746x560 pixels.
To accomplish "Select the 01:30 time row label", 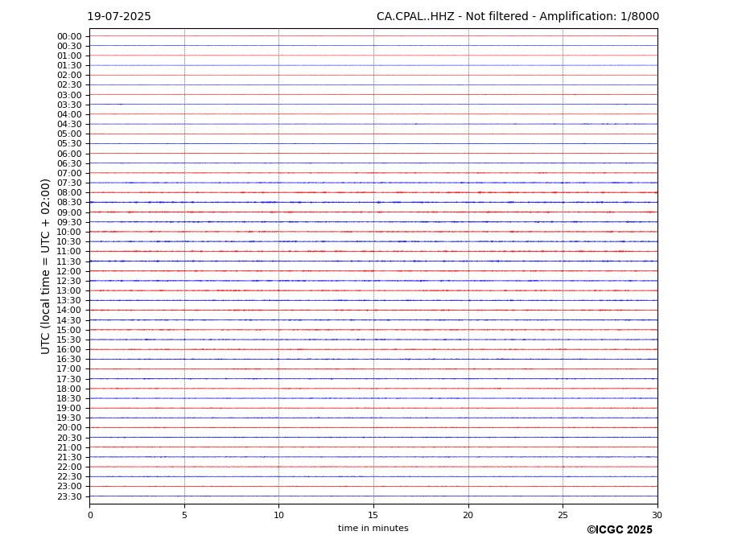I will pyautogui.click(x=69, y=66).
